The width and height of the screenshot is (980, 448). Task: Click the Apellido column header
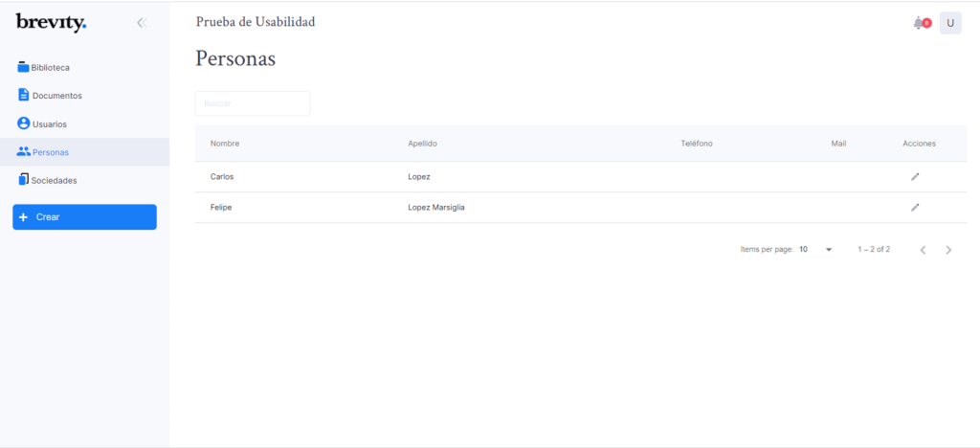422,144
